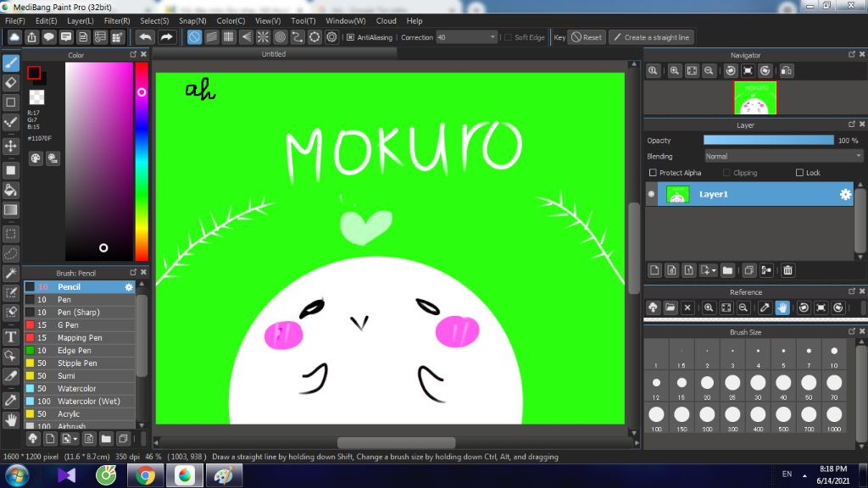Open the Filter menu
The image size is (868, 488).
point(117,21)
